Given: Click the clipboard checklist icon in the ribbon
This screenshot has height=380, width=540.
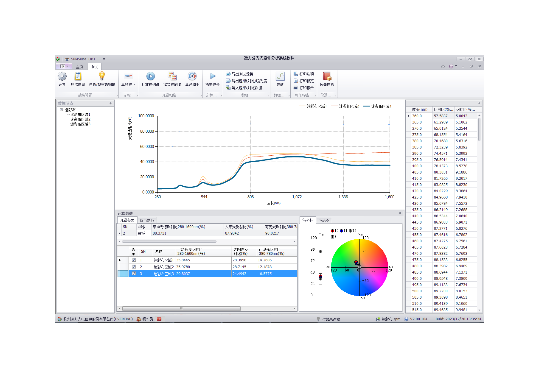Looking at the screenshot, I should (78, 76).
